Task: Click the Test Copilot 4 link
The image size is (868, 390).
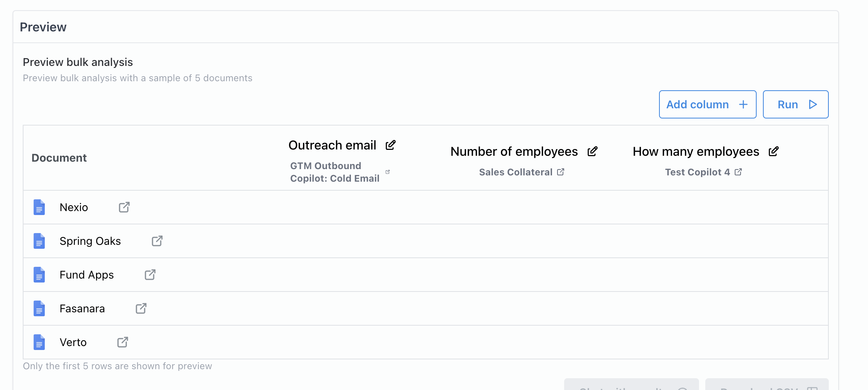Action: tap(697, 172)
